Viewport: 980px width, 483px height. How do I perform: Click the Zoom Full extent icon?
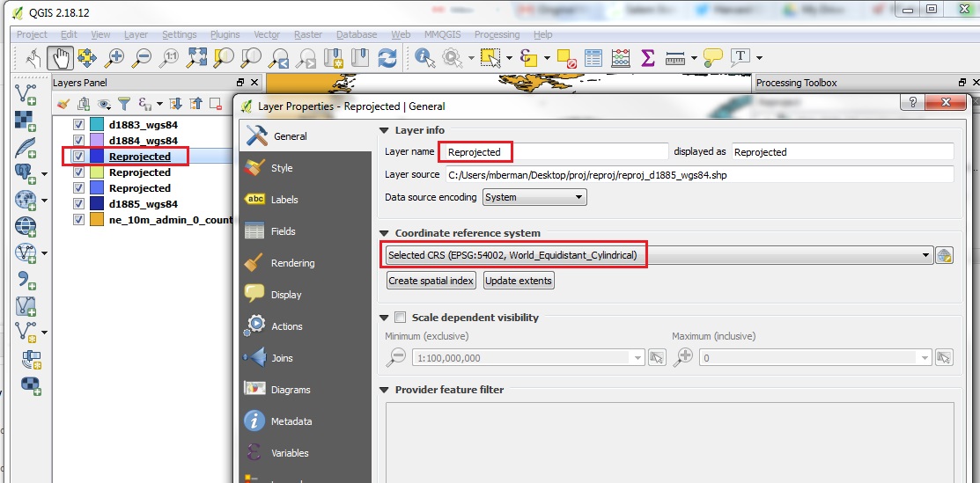(197, 58)
